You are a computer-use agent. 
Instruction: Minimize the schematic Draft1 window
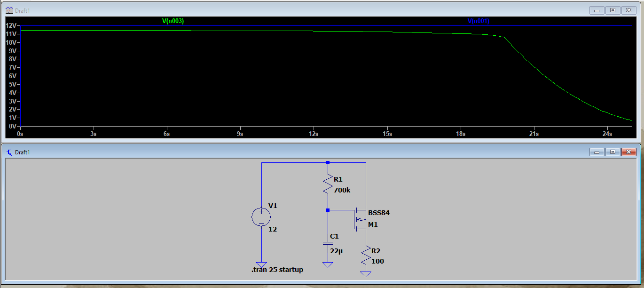597,152
